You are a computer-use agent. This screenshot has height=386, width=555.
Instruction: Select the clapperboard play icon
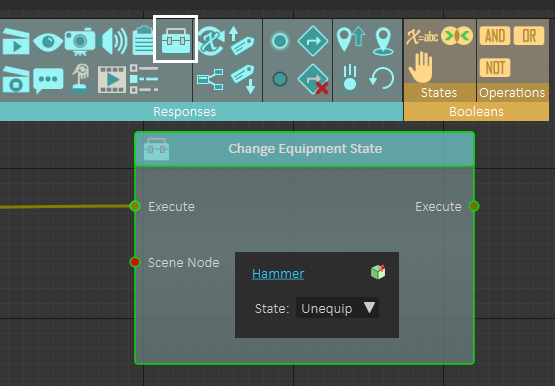16,42
